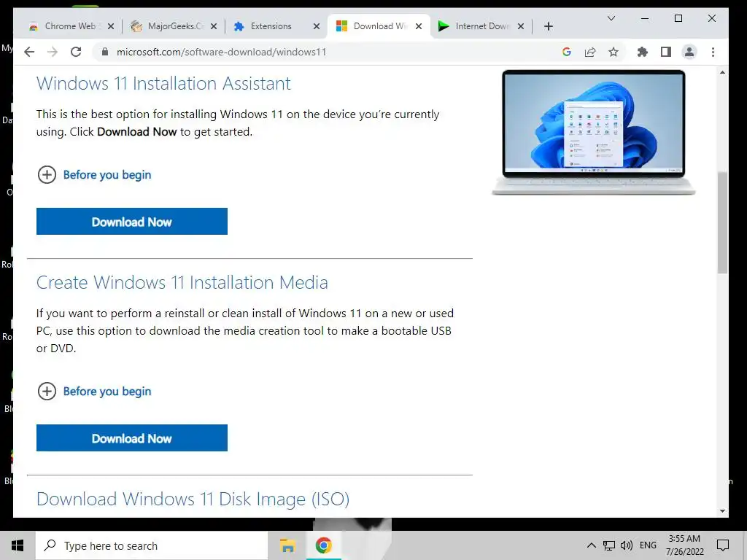Open the Chrome three-dot menu
The width and height of the screenshot is (747, 560).
[x=713, y=52]
